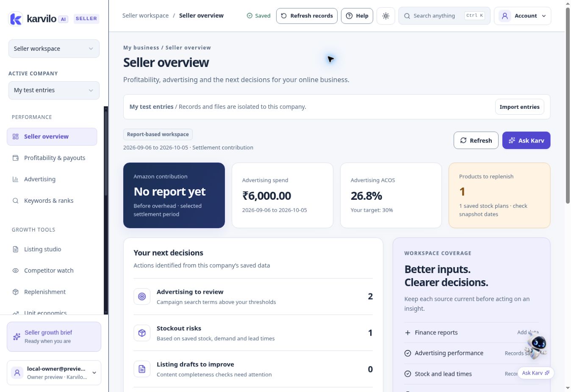Toggle the light/dark theme sun icon

pyautogui.click(x=385, y=16)
